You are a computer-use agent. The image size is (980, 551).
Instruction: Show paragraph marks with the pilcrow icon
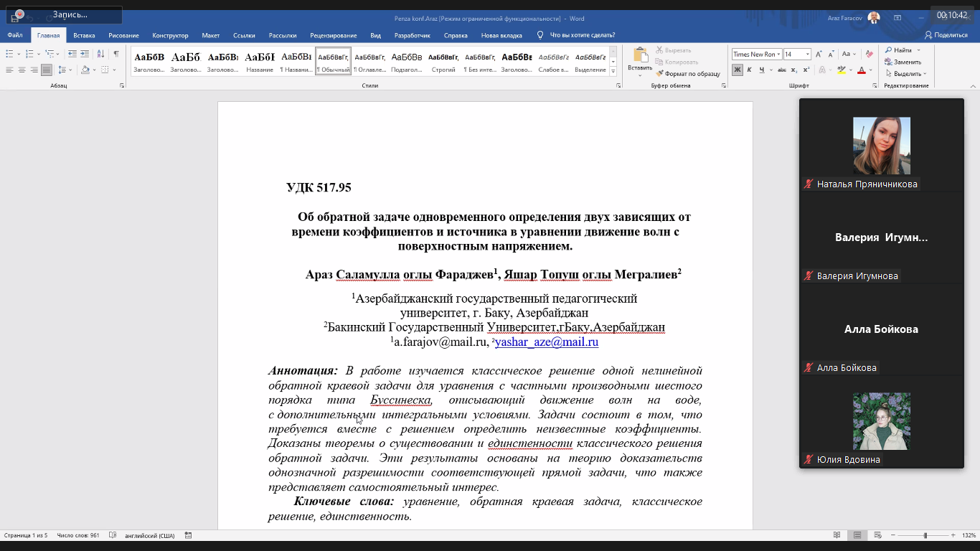point(116,54)
